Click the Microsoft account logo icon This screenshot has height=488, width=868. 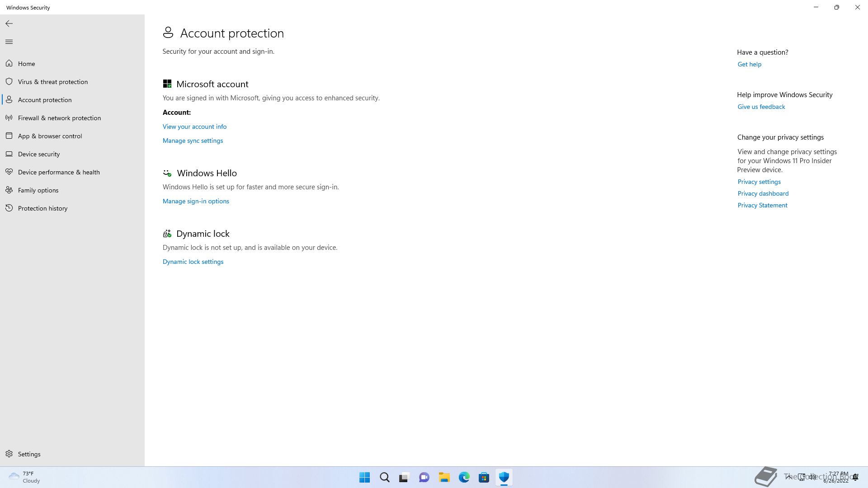[x=167, y=84]
